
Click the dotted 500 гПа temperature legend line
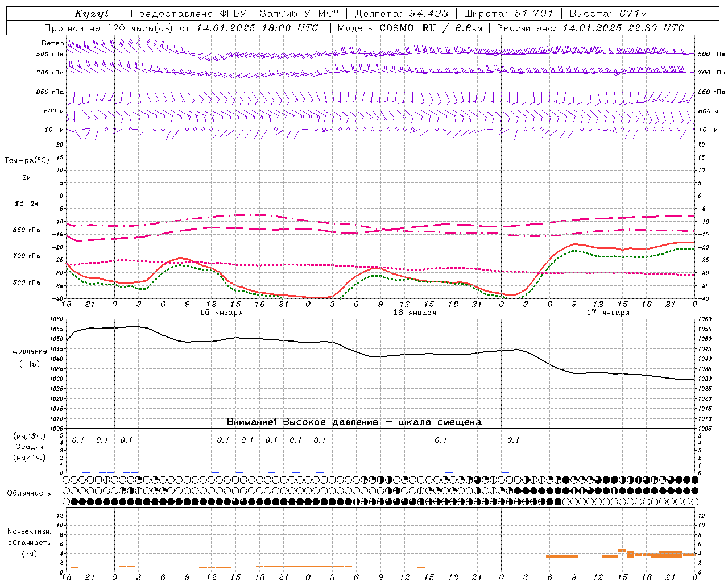[x=26, y=289]
